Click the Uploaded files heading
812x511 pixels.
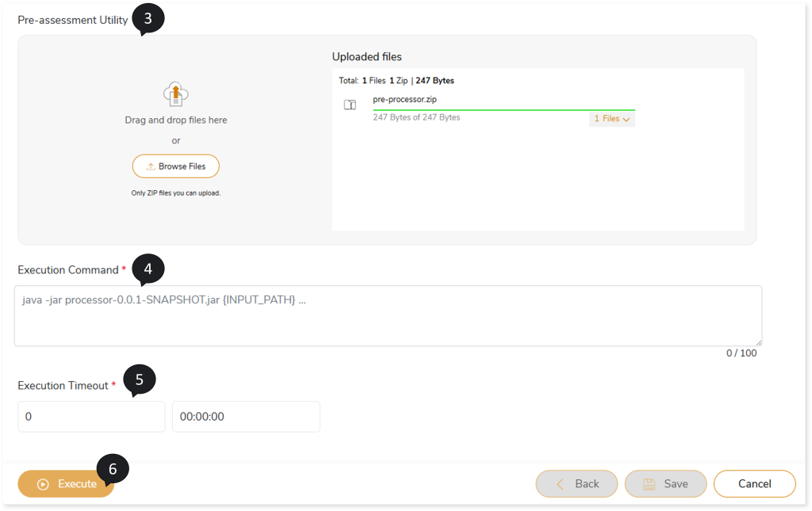366,57
